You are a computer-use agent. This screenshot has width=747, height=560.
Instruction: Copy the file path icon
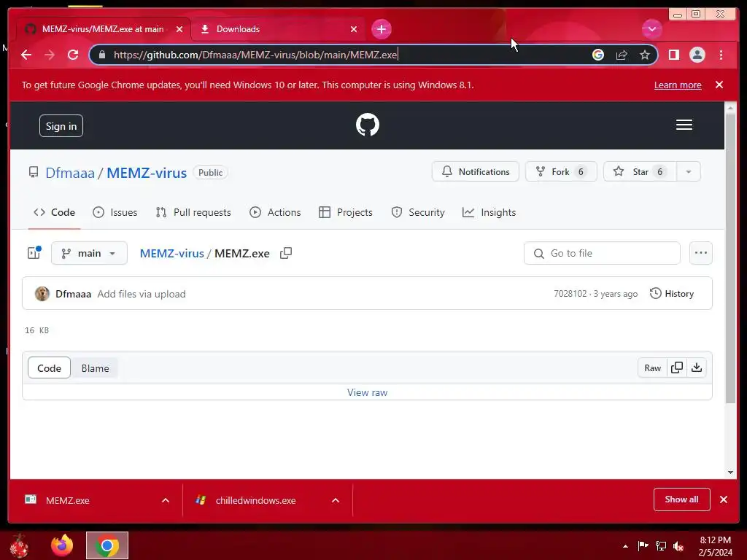pos(286,253)
